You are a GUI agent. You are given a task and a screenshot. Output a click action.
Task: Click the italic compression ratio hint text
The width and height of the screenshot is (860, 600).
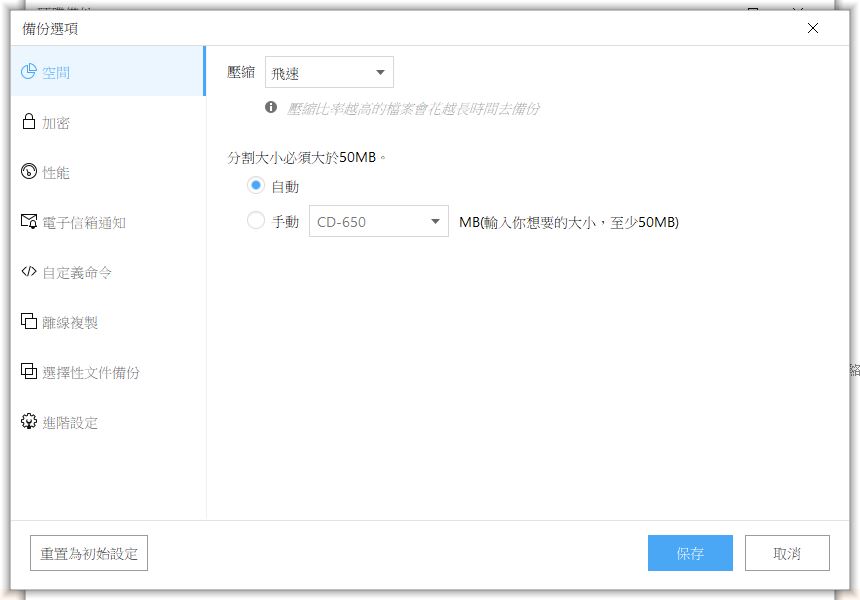[413, 109]
